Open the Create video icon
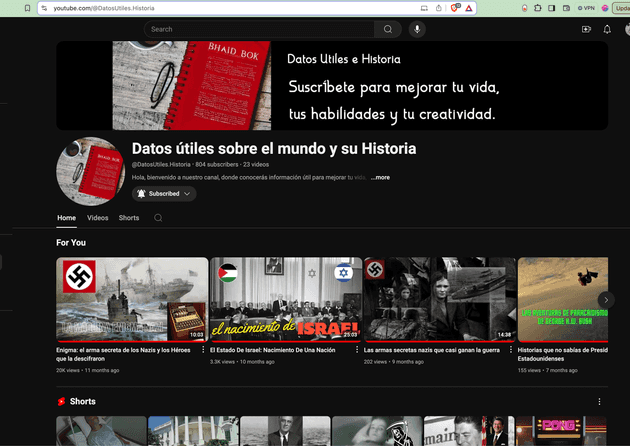Viewport: 630px width, 446px height. 586,29
